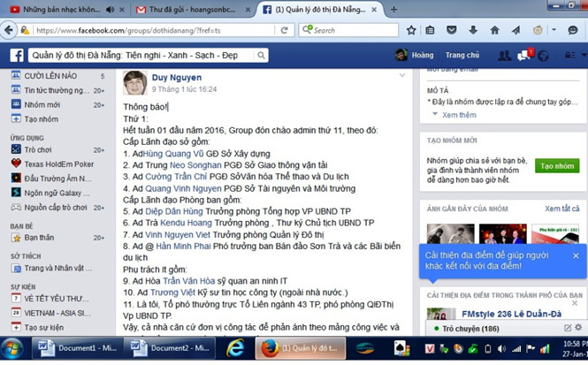This screenshot has width=588, height=365.
Task: Go to Firefox home page icon
Action: 494,30
